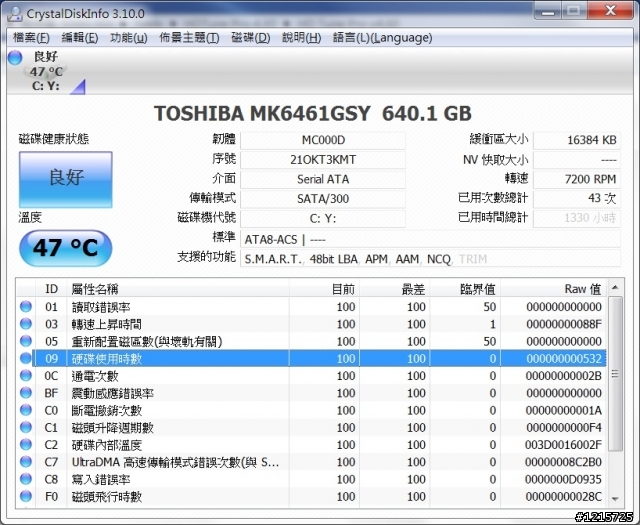This screenshot has width=640, height=525.
Task: Select row 磁頭升降週期數
Action: pyautogui.click(x=311, y=427)
